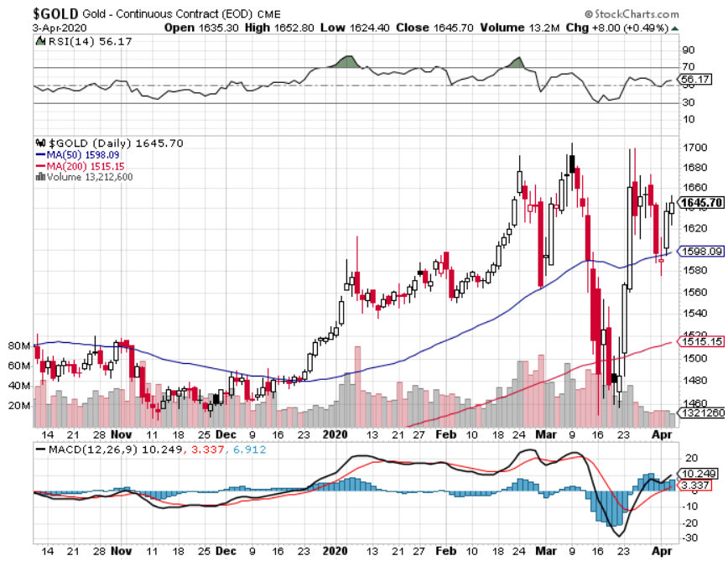Click the 90 level on RSI axis
The image size is (728, 561).
click(689, 50)
